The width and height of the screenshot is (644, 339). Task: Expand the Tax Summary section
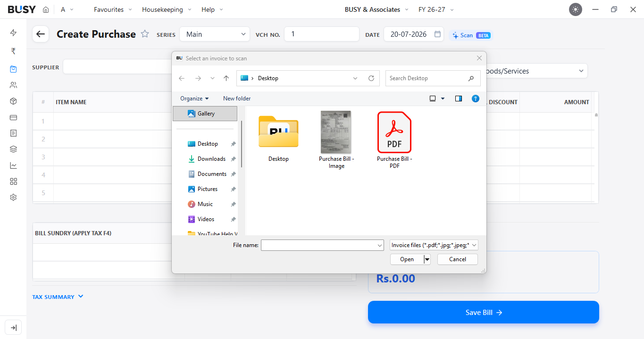tap(58, 297)
